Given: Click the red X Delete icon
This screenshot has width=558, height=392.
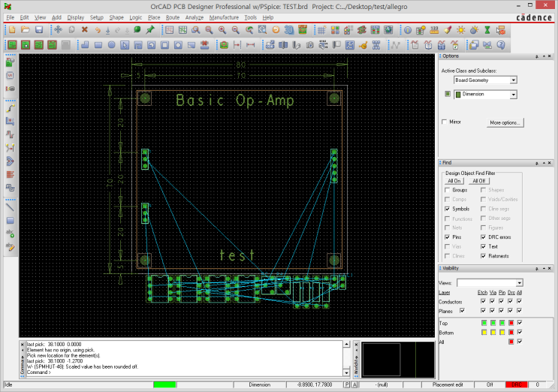Looking at the screenshot, I should tap(84, 30).
